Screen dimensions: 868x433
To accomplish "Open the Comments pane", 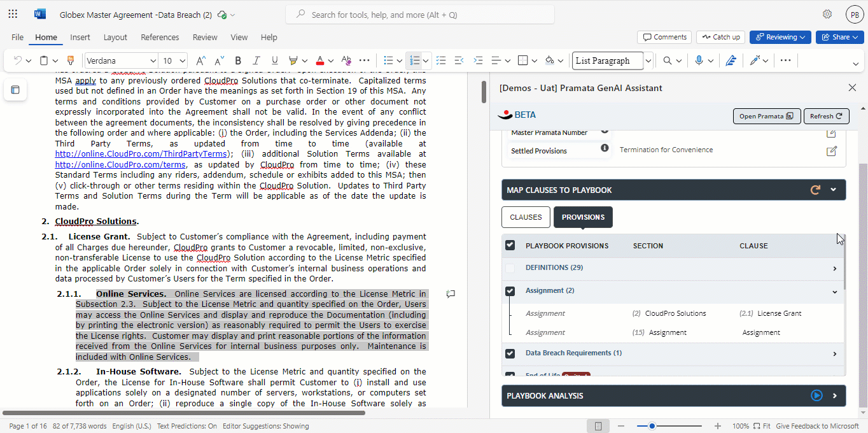I will click(665, 37).
